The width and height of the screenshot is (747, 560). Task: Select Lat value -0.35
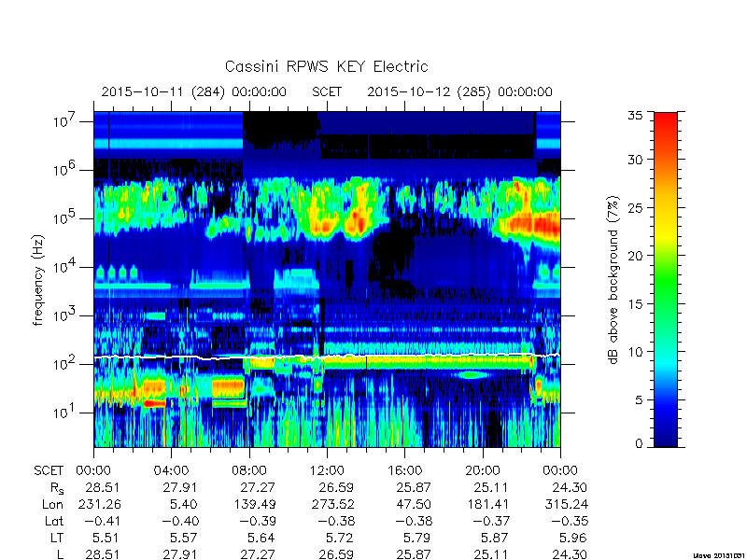(570, 522)
